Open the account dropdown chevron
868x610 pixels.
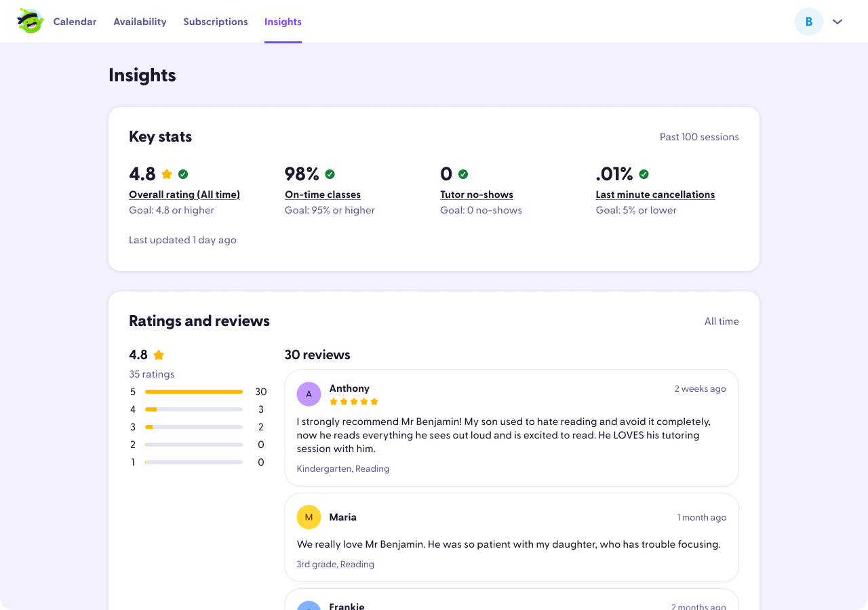[837, 21]
